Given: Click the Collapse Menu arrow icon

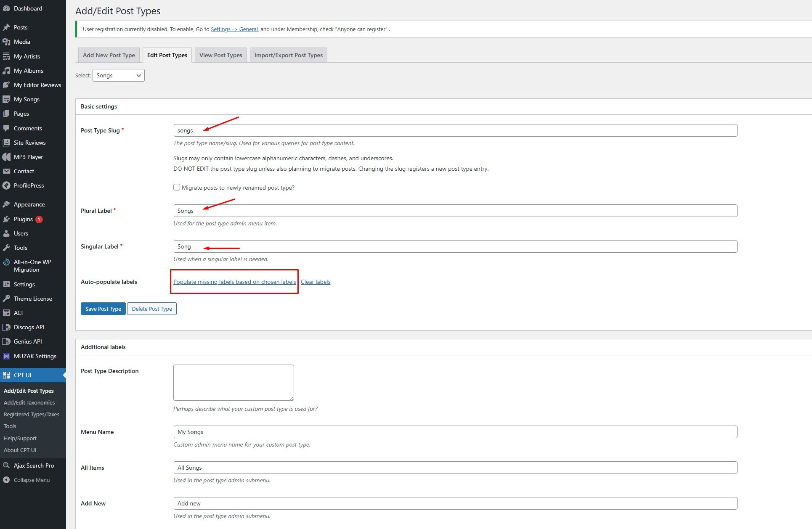Looking at the screenshot, I should point(6,480).
